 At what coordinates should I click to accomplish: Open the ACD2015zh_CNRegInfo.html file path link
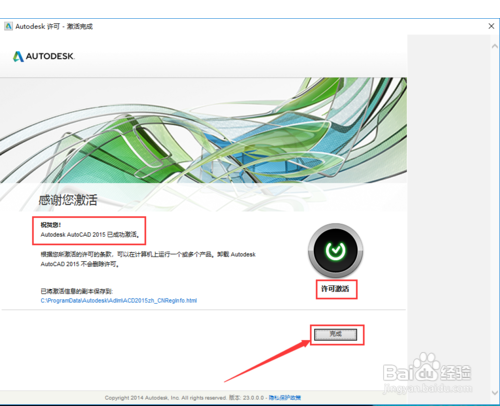[119, 301]
